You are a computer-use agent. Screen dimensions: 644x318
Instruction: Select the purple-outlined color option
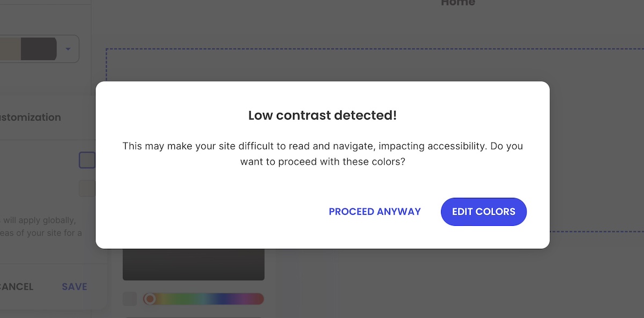87,159
